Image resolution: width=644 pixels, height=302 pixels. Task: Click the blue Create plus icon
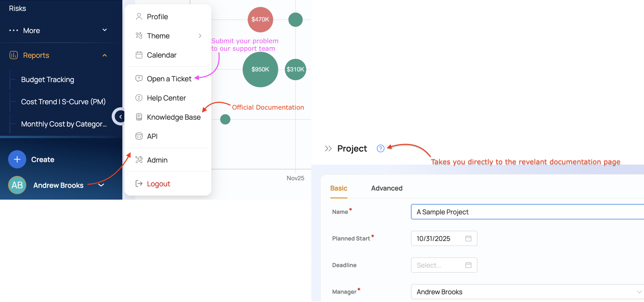pyautogui.click(x=17, y=159)
